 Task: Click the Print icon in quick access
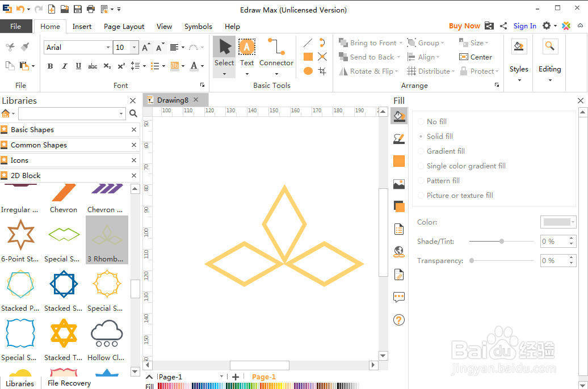point(91,9)
